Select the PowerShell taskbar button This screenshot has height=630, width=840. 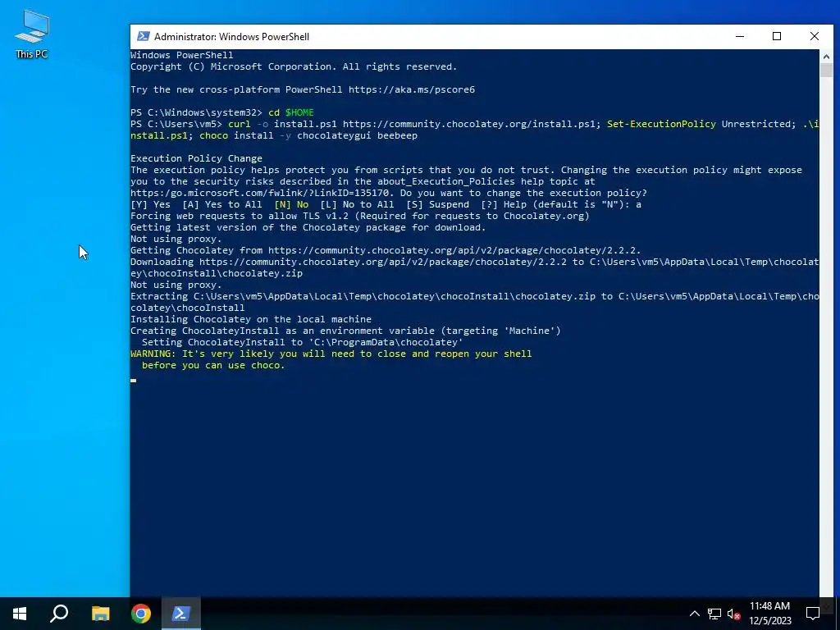tap(181, 614)
